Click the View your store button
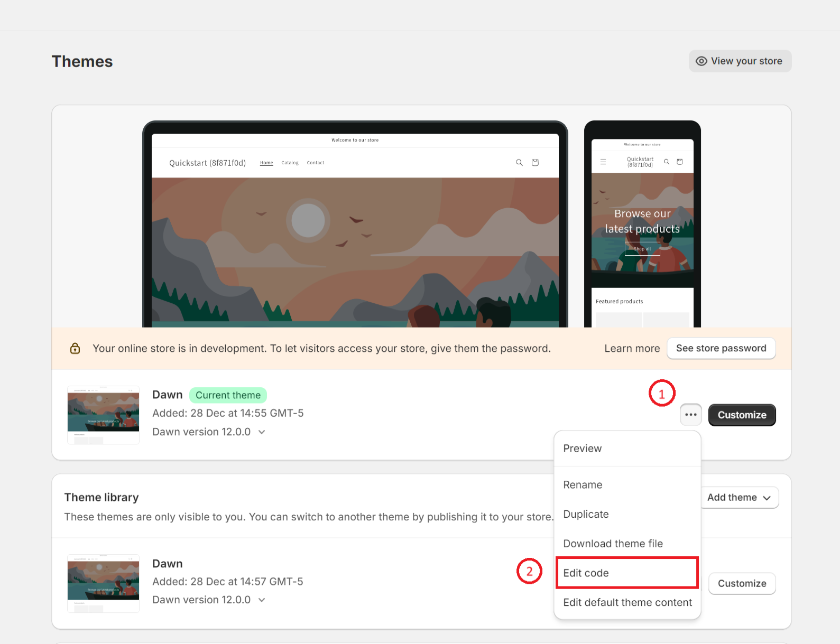 point(740,61)
